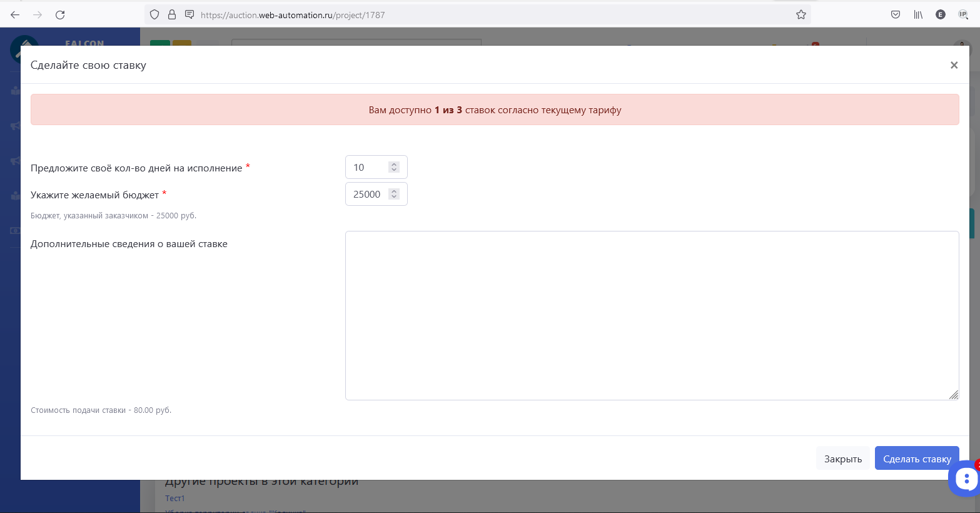Click the padlock site security icon
Screen dimensions: 980x513
172,15
